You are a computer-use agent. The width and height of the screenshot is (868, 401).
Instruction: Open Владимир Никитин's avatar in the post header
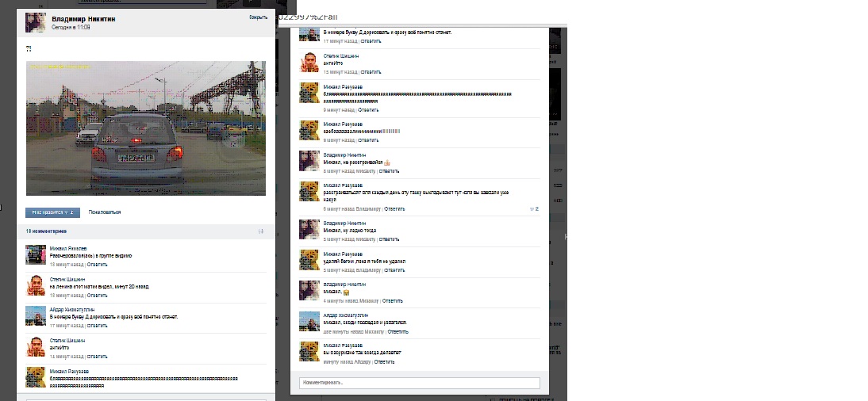click(x=36, y=23)
